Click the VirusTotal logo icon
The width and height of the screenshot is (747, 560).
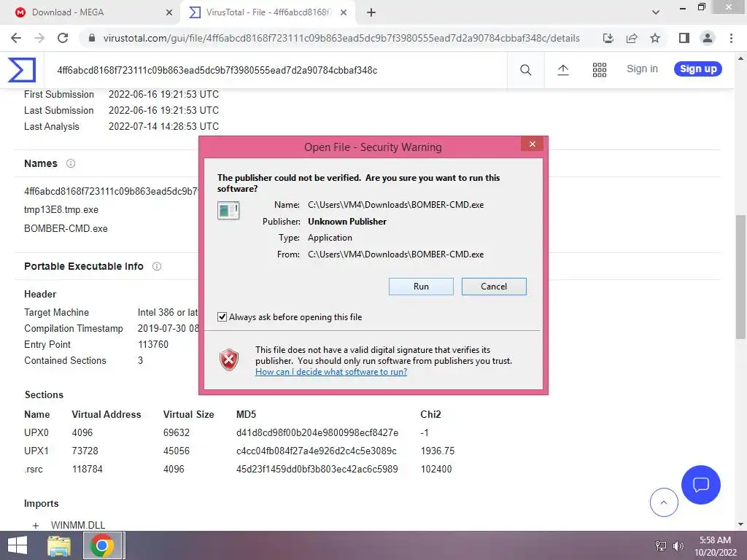[22, 70]
